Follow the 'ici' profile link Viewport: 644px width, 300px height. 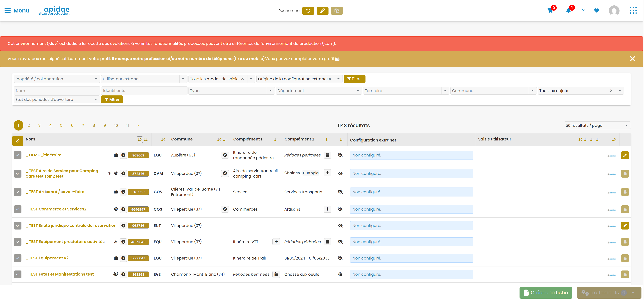coord(337,59)
